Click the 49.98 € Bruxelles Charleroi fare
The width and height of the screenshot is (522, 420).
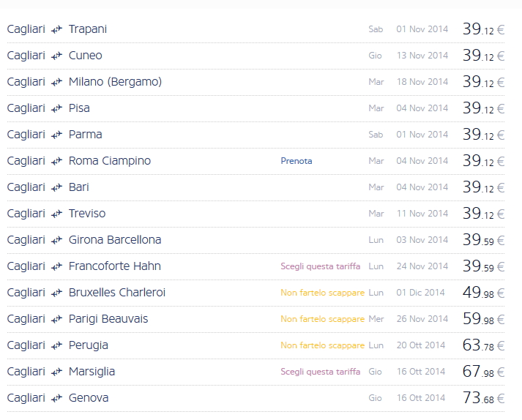click(483, 293)
